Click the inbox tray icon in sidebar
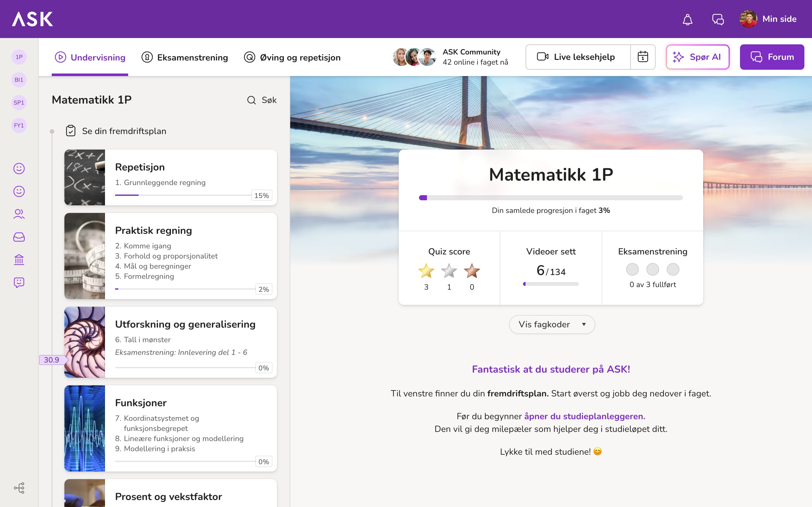The height and width of the screenshot is (507, 812). click(19, 237)
